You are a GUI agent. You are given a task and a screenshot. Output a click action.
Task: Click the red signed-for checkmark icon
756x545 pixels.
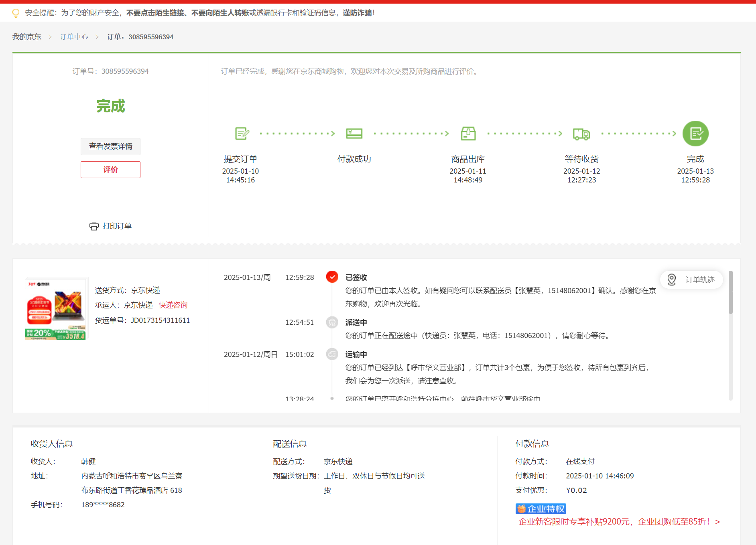332,277
